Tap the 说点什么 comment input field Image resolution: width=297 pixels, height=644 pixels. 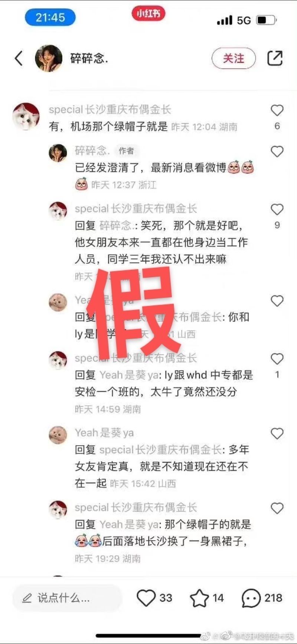[68, 598]
